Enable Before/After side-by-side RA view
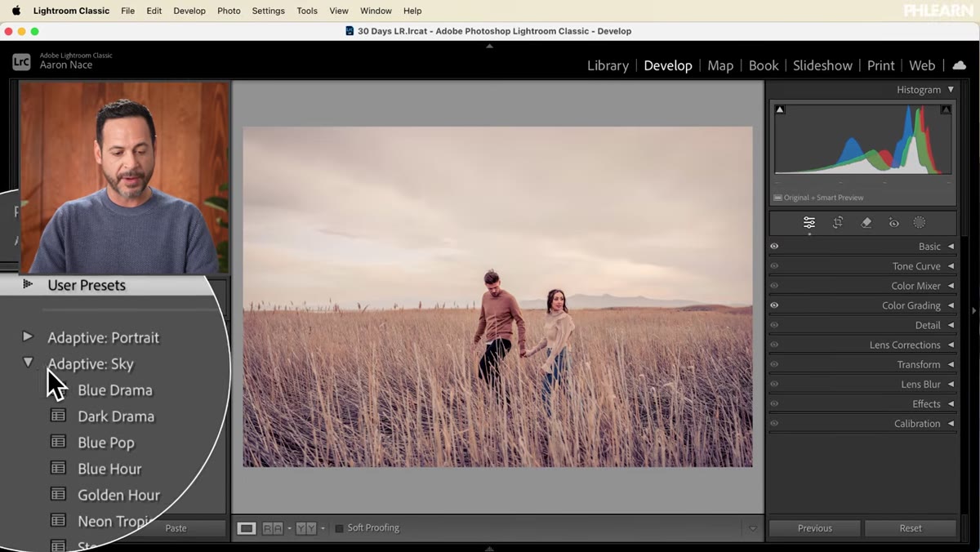 [272, 528]
